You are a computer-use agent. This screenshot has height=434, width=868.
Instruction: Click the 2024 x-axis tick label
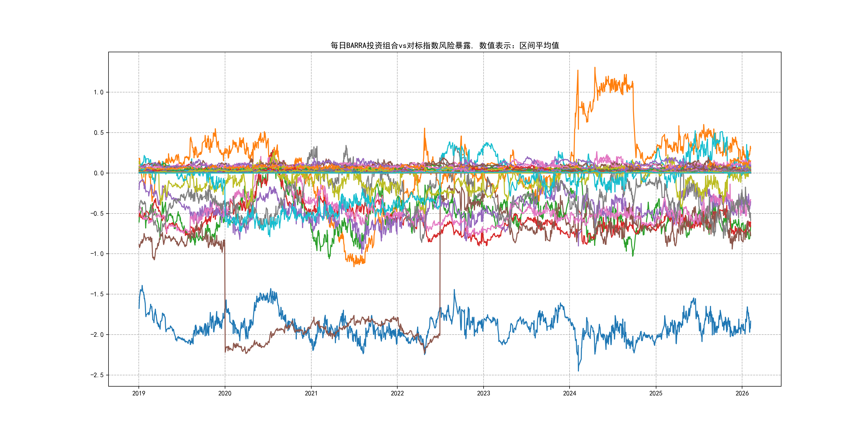[570, 393]
